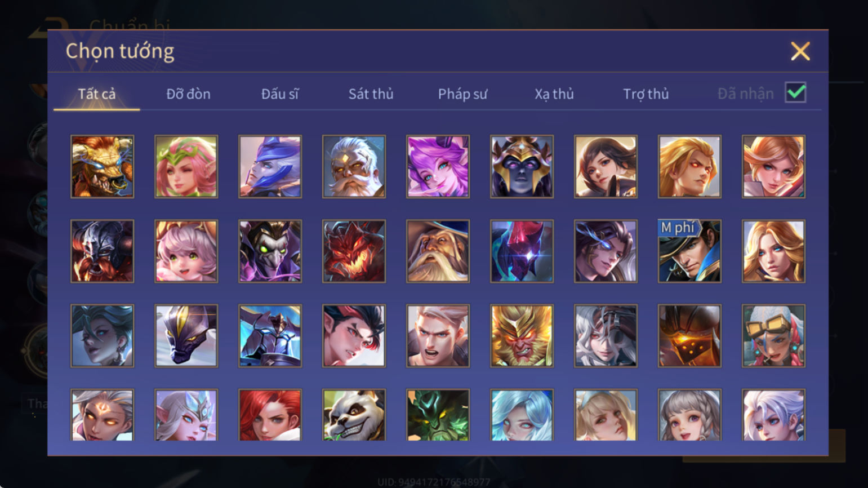Select the golden bull hero portrait
This screenshot has width=868, height=488.
tap(102, 166)
